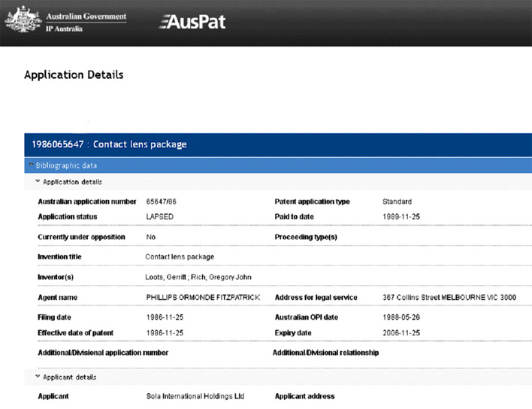The image size is (532, 409).
Task: Click the Australian Government coat of arms logo
Action: click(x=23, y=20)
